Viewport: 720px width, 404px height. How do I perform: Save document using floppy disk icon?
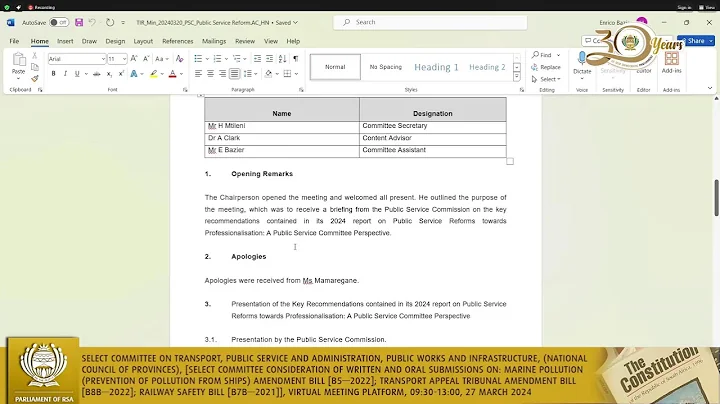[x=79, y=22]
